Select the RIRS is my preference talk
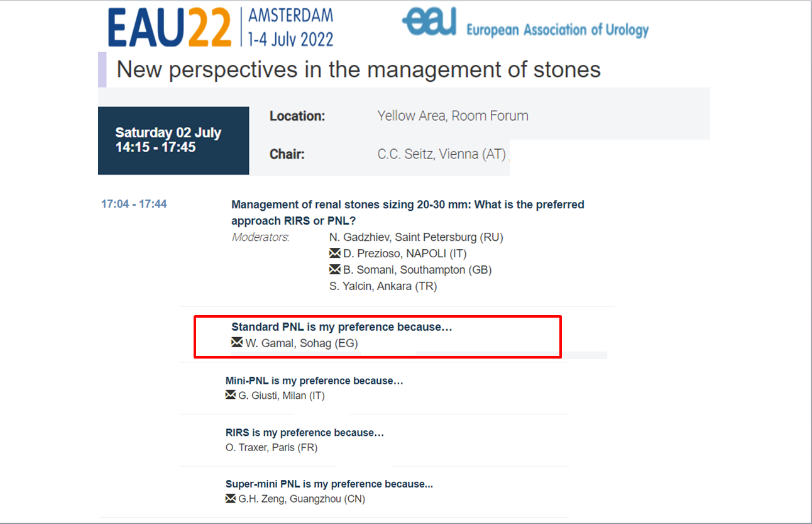The height and width of the screenshot is (524, 812). 305,433
